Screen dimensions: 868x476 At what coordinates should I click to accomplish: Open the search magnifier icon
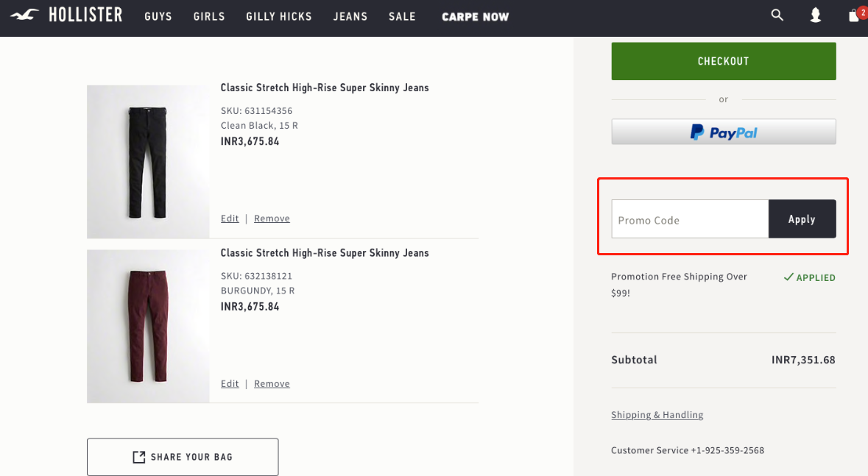click(777, 15)
